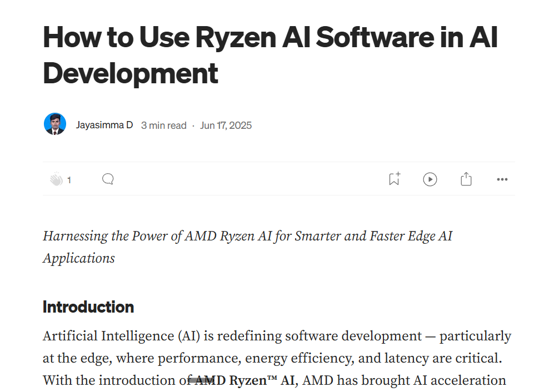Open listen options via the play control
The image size is (534, 392).
click(430, 179)
